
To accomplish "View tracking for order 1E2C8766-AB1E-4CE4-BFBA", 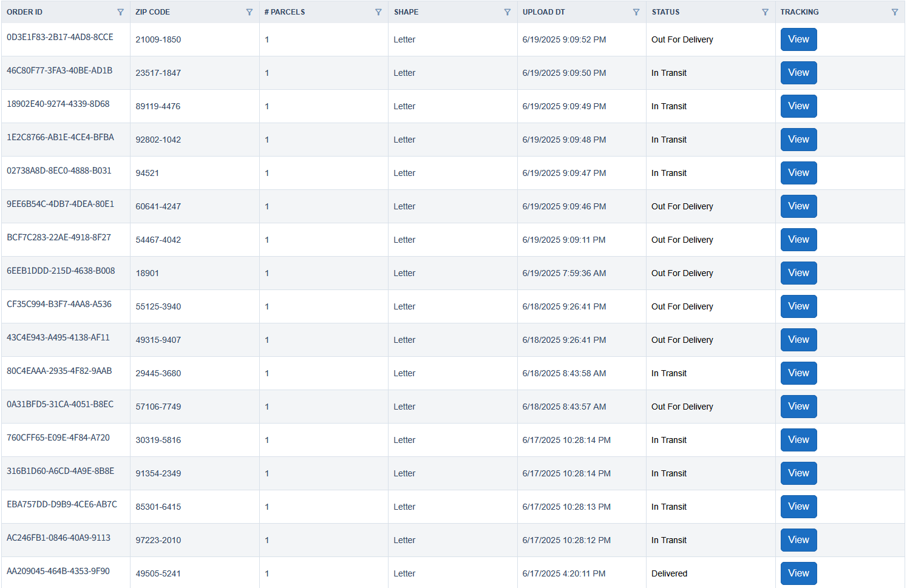I will 798,140.
